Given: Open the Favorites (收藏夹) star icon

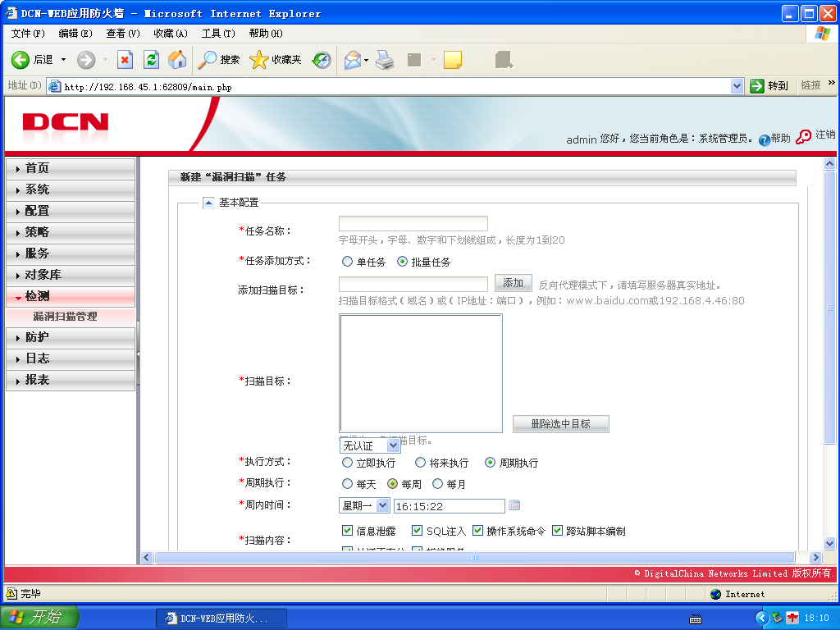Looking at the screenshot, I should pos(258,59).
